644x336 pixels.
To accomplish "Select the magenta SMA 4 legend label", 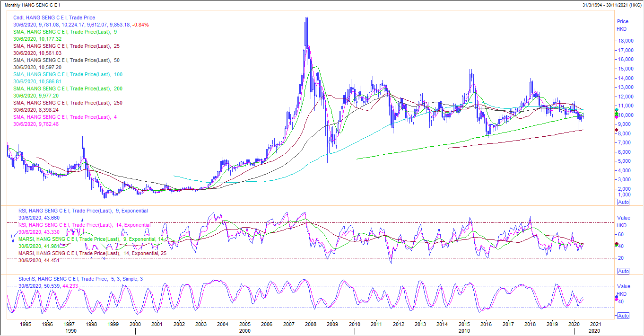I will pyautogui.click(x=65, y=117).
